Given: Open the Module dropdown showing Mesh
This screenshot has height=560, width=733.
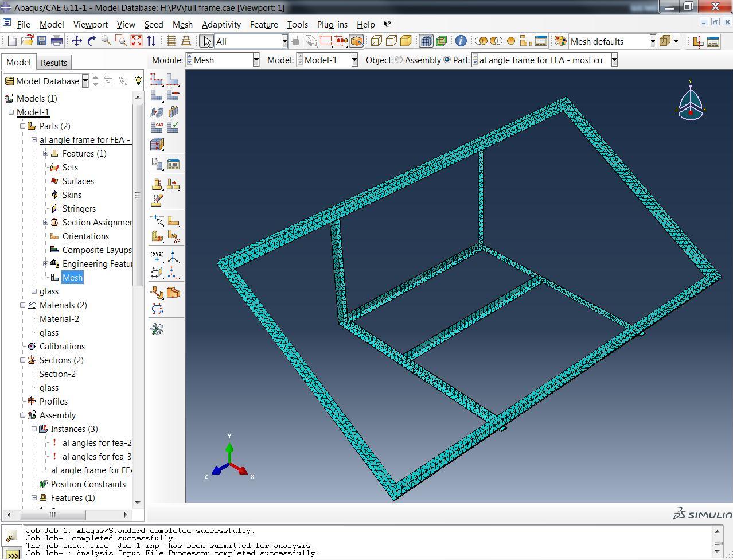Looking at the screenshot, I should 256,60.
